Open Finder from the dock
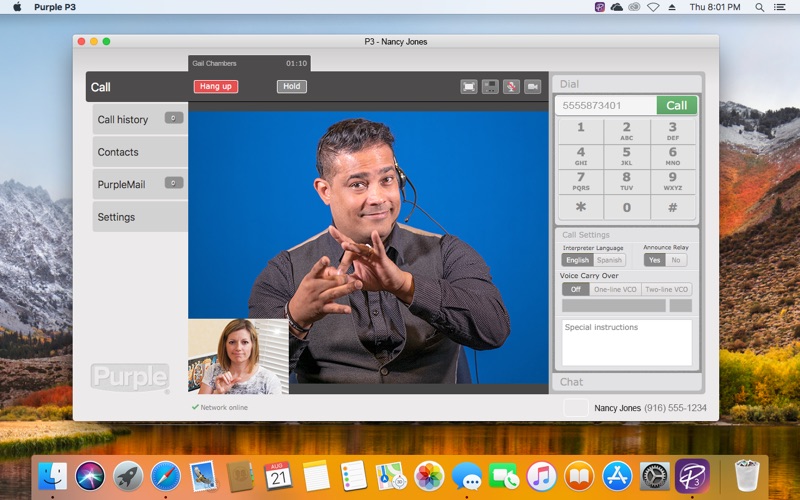Screen dimensions: 800x500 (52, 476)
